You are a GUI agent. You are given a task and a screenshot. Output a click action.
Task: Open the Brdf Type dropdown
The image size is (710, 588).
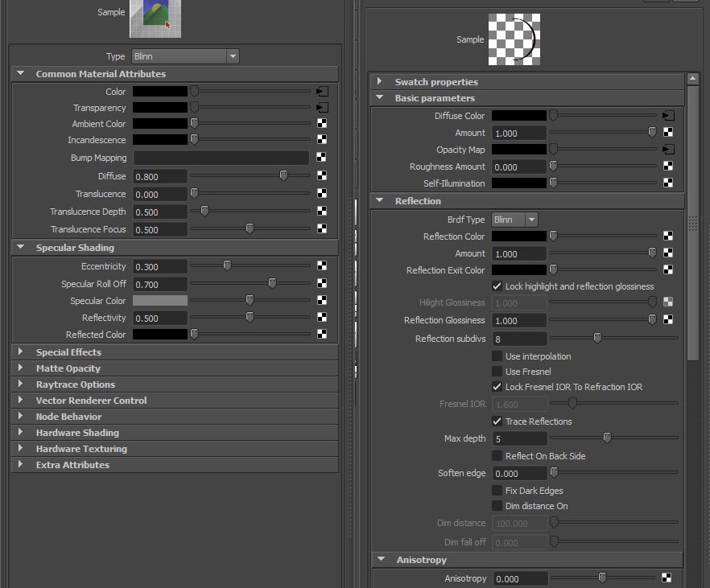[x=514, y=220]
